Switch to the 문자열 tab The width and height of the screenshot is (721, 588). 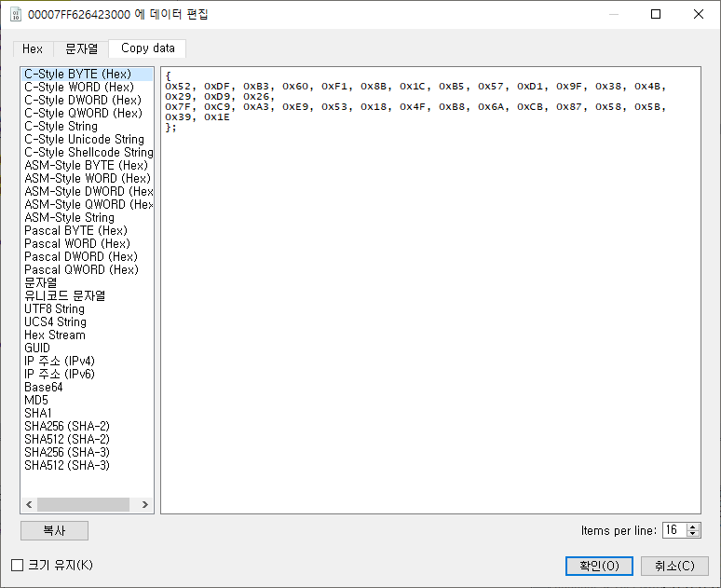pos(81,48)
